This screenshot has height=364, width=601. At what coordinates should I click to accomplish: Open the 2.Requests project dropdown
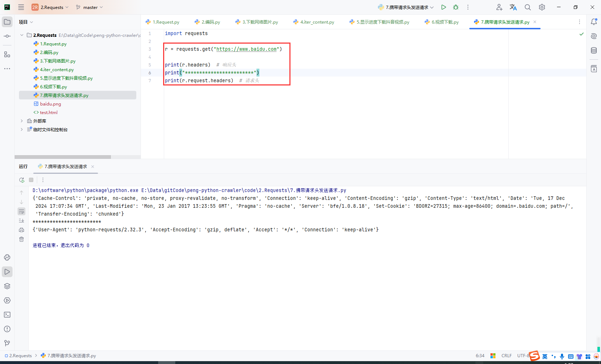[50, 7]
